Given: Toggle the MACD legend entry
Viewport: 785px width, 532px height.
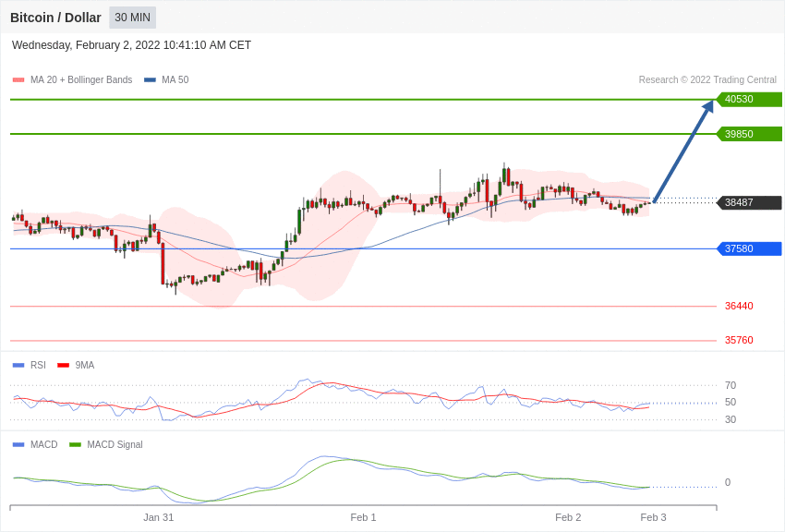Looking at the screenshot, I should (x=35, y=444).
